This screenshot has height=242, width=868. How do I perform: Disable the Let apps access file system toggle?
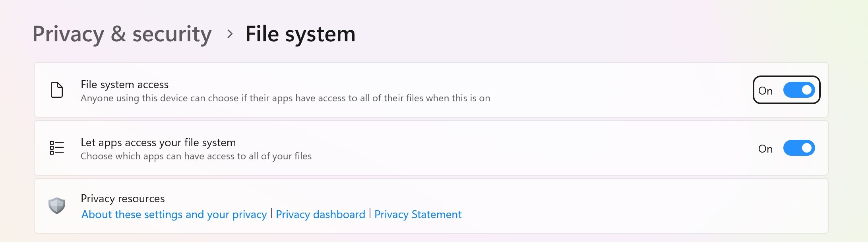click(799, 148)
